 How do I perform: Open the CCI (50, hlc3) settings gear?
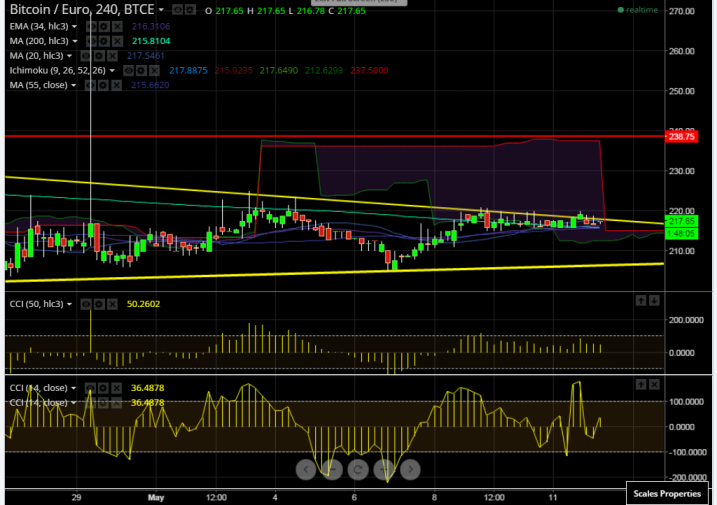[x=99, y=304]
